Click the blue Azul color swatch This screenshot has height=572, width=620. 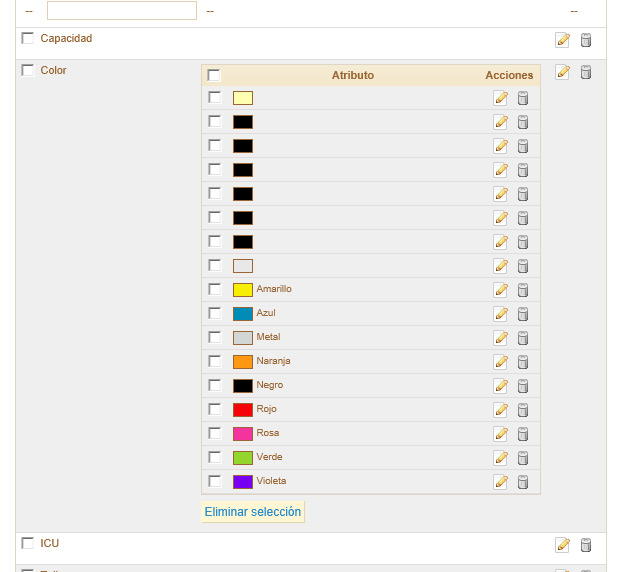point(243,314)
